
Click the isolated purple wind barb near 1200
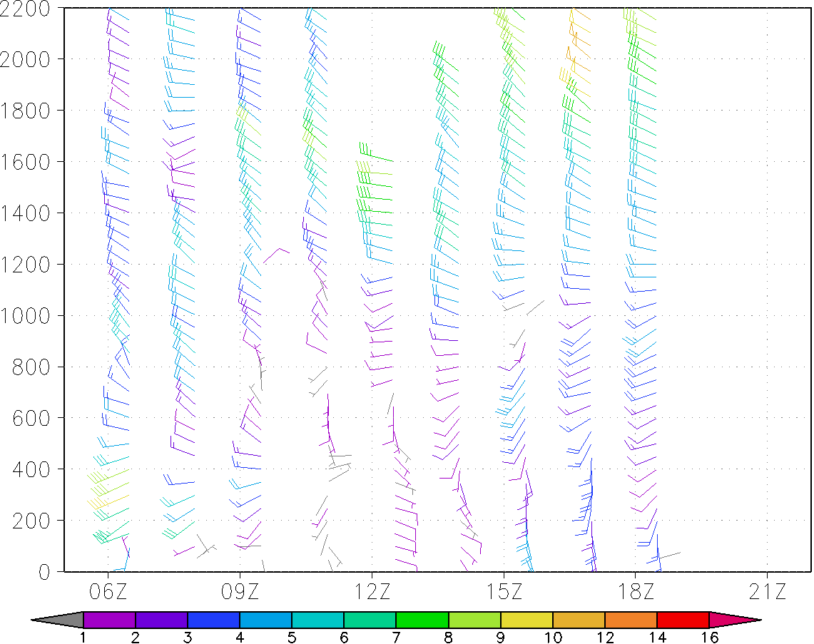[277, 255]
